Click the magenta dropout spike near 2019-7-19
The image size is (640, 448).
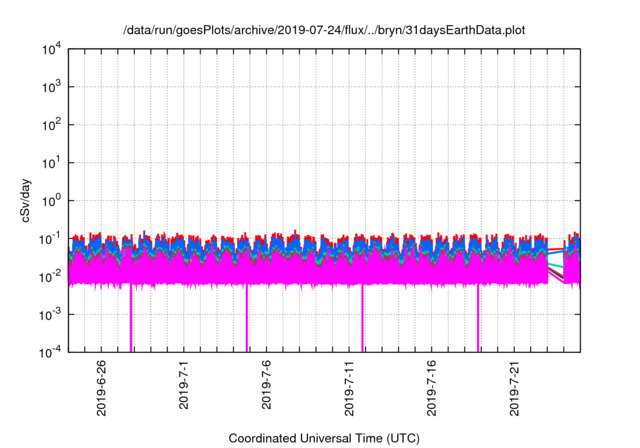coord(478,318)
